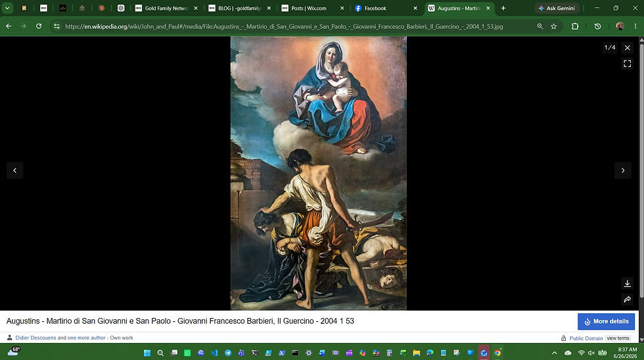644x360 pixels.
Task: Open Visual Studio Code from the taskbar
Action: pyautogui.click(x=214, y=353)
